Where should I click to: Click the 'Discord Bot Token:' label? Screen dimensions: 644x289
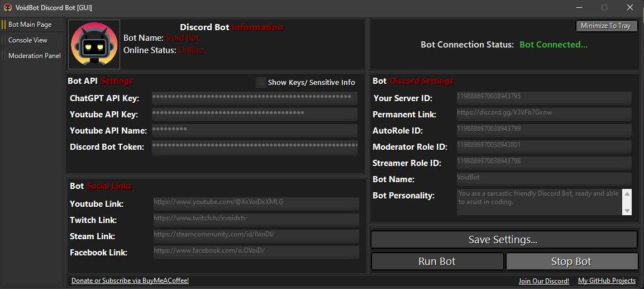point(107,147)
